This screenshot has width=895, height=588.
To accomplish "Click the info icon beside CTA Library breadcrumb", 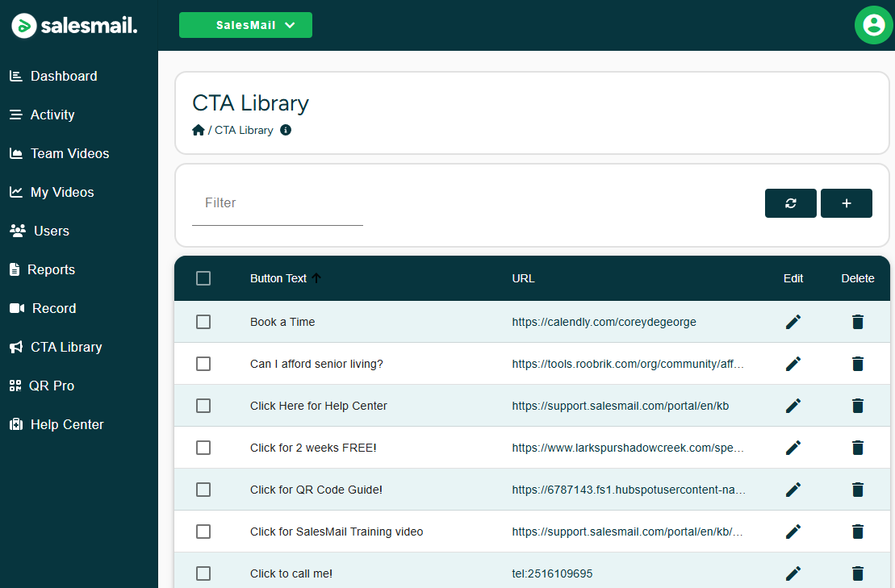I will (286, 130).
